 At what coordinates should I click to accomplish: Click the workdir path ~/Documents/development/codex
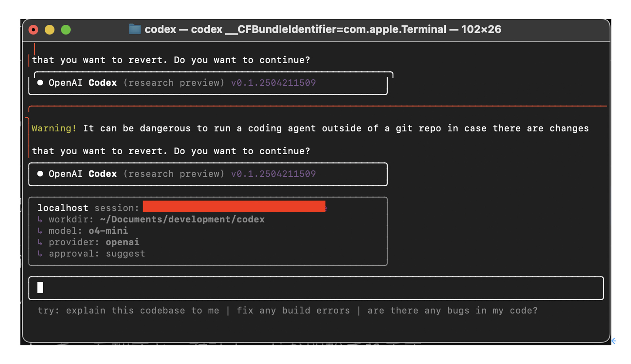(x=182, y=219)
